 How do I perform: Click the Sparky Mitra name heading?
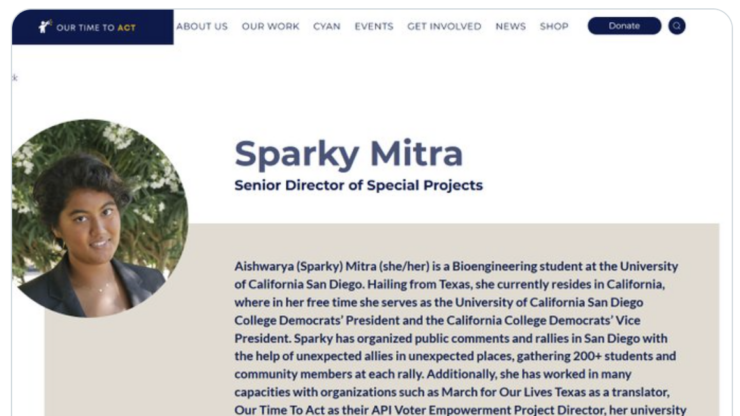click(x=348, y=153)
